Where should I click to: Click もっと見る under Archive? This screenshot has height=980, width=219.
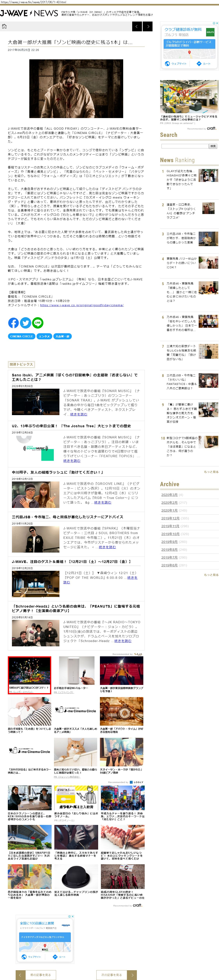pyautogui.click(x=211, y=575)
